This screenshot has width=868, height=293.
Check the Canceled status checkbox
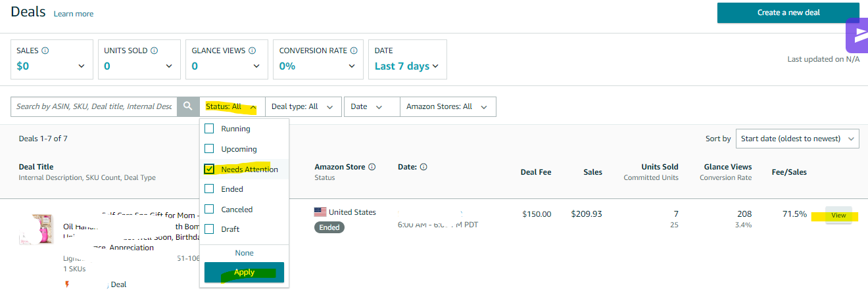(209, 210)
